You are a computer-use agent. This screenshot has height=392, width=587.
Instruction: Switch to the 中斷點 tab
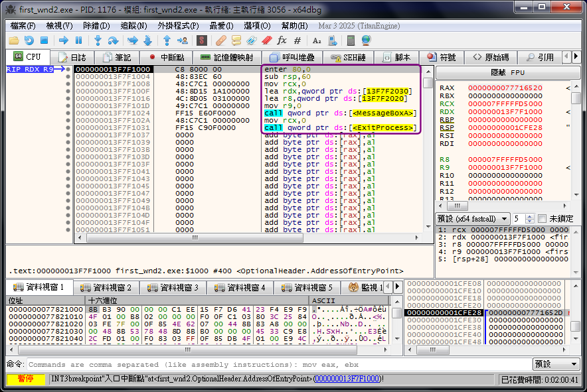coord(166,58)
